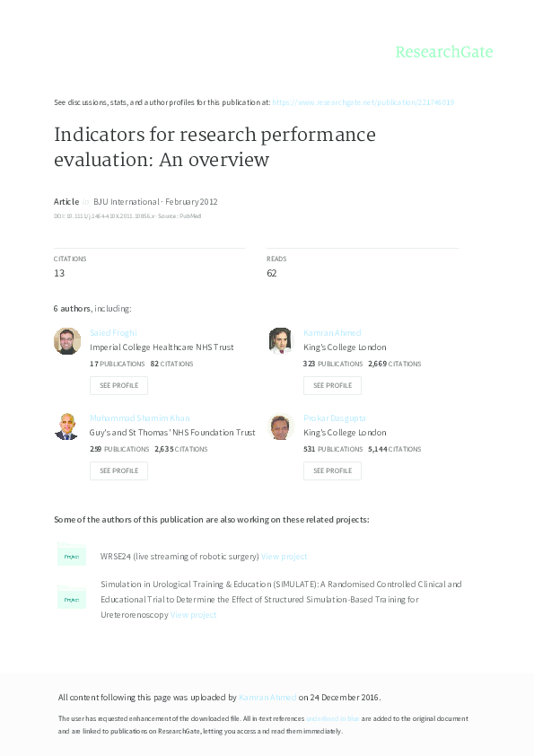Click the SIMULATE project badge icon
Screen dimensions: 534x756
71,598
